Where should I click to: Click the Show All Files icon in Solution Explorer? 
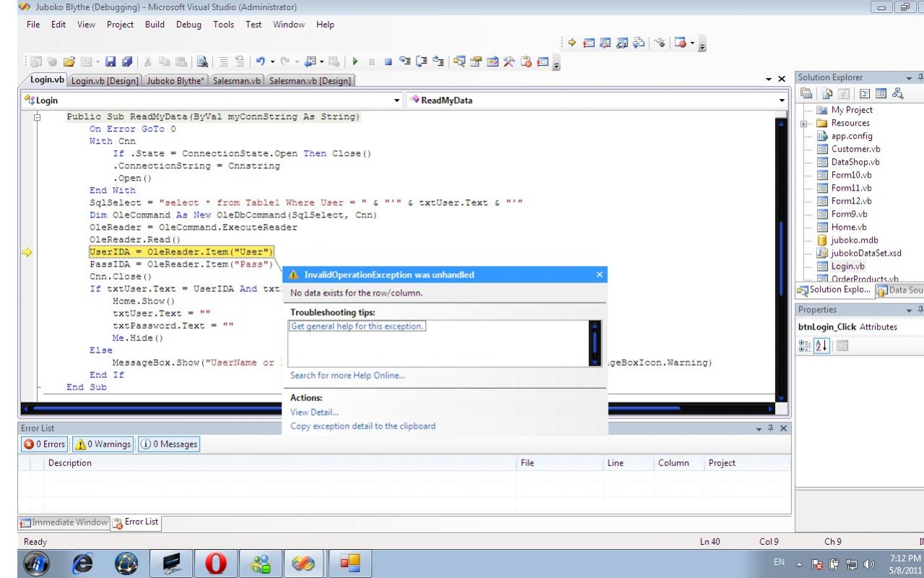tap(827, 93)
